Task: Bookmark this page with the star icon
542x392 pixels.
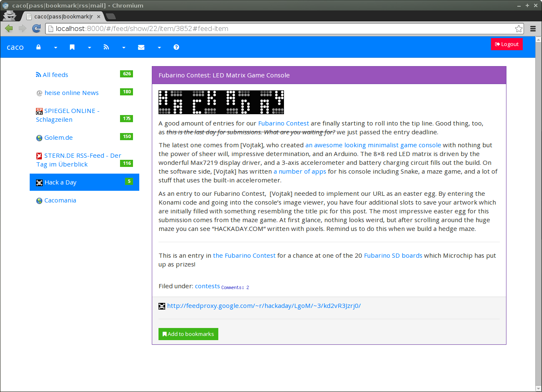Action: click(x=519, y=28)
